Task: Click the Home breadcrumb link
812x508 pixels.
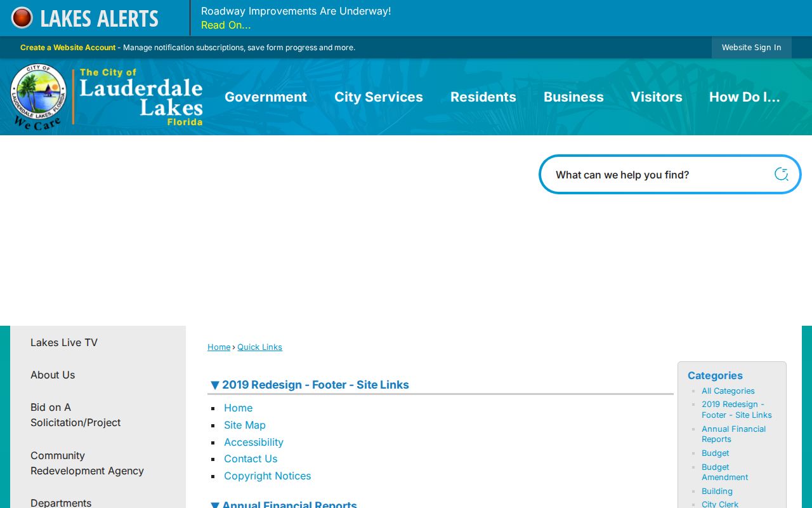Action: (x=219, y=347)
